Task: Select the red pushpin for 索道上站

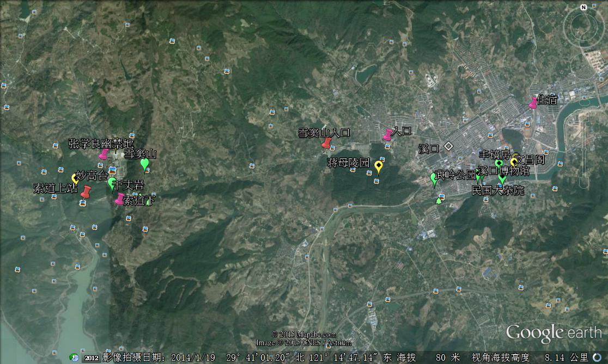Action: click(86, 192)
